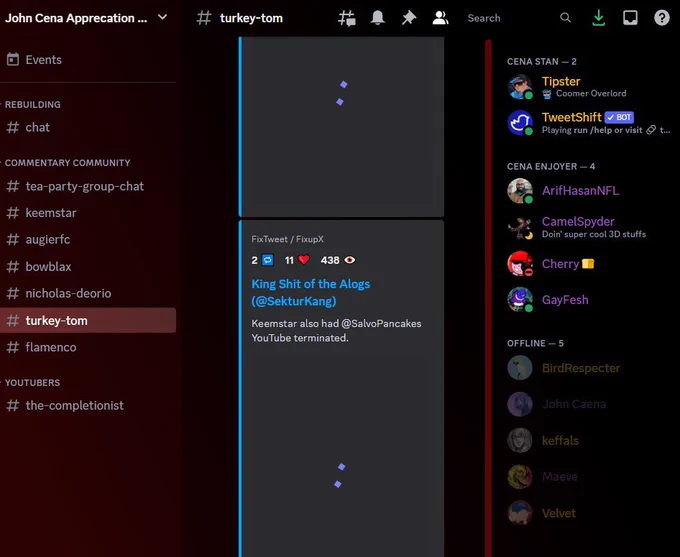Open the nicholas-deorio channel

pos(88,294)
